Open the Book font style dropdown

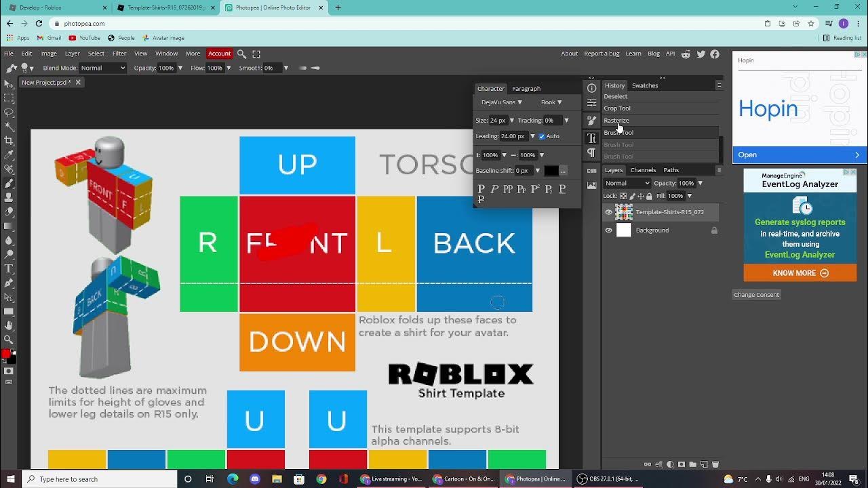551,102
